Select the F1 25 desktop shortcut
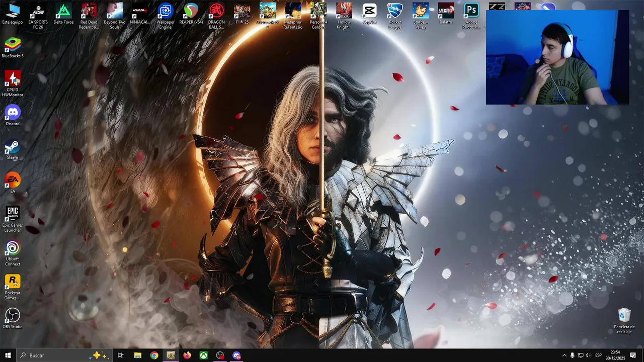 (x=242, y=14)
